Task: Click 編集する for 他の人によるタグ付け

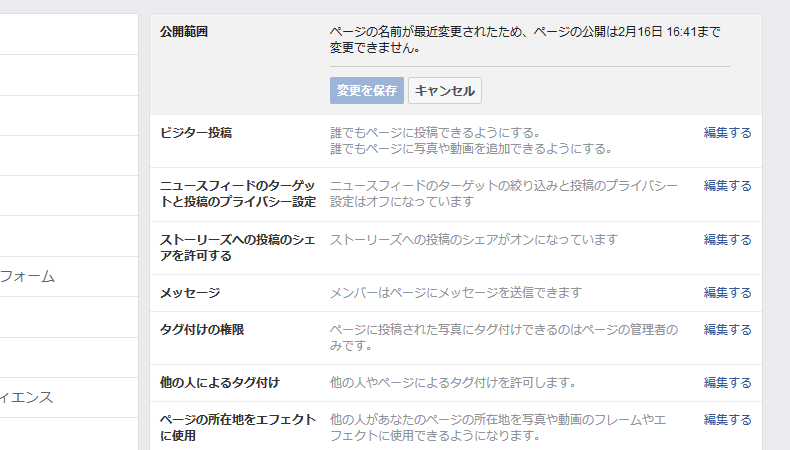Action: pyautogui.click(x=727, y=383)
